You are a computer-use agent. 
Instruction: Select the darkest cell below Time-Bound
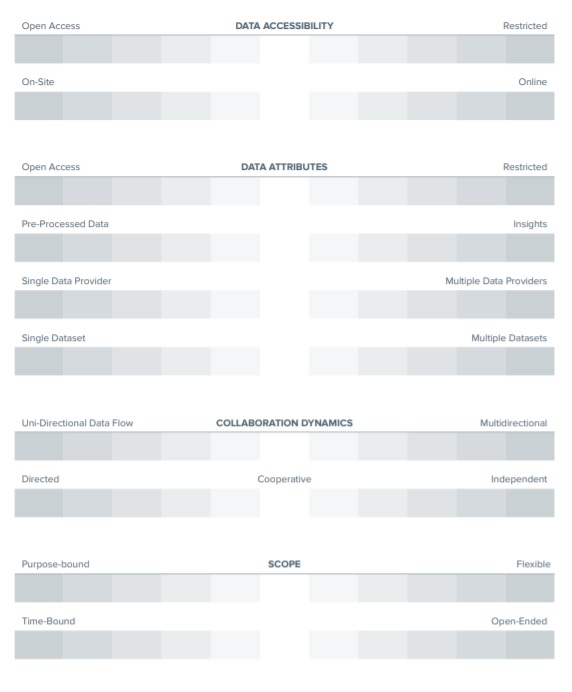pos(38,645)
